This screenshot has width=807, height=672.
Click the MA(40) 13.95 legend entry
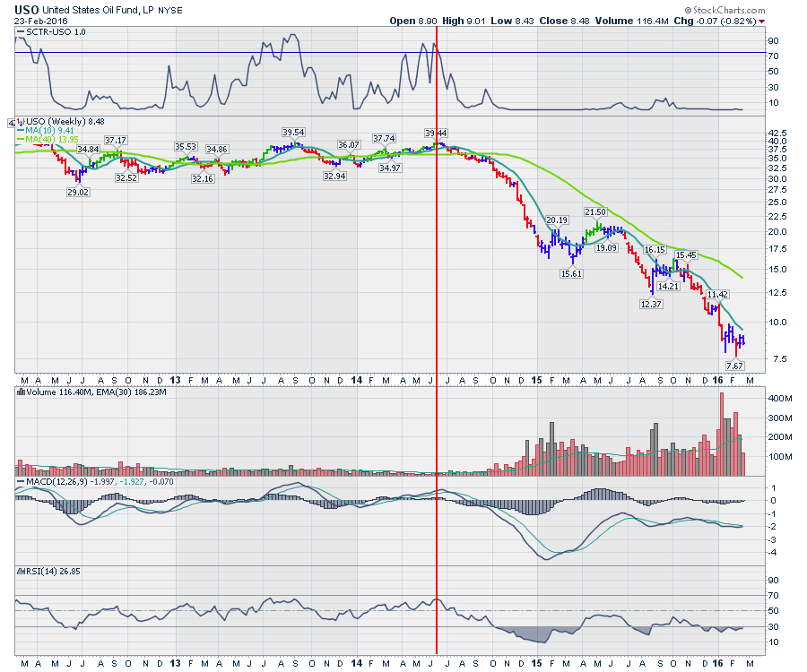(x=56, y=139)
